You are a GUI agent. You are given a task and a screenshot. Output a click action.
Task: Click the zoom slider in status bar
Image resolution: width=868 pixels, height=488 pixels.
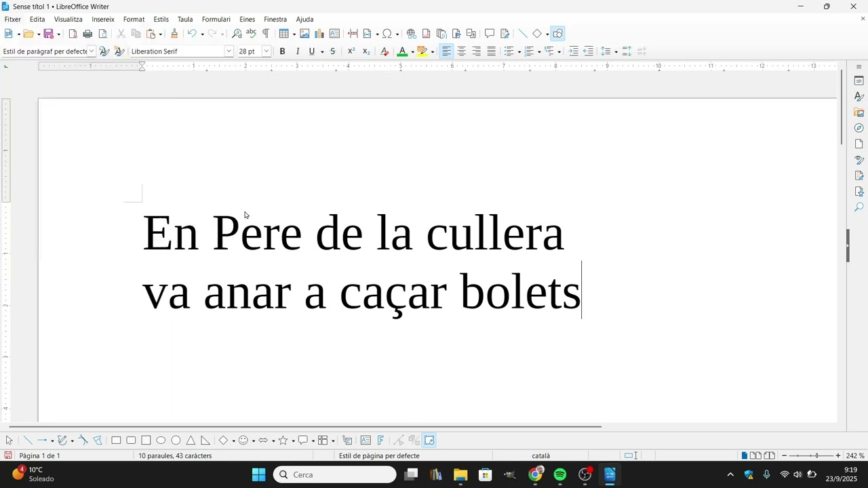click(811, 456)
